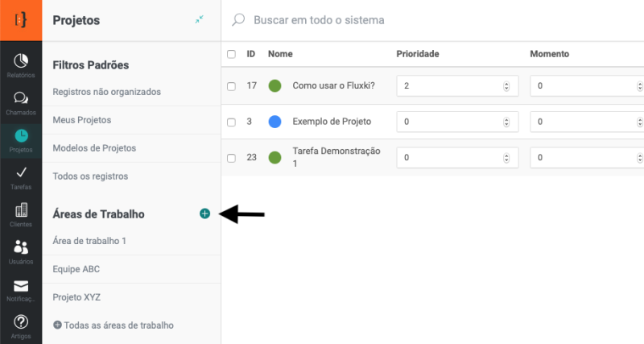Viewport: 644px width, 344px height.
Task: Open Relatórios from the sidebar
Action: [x=21, y=64]
